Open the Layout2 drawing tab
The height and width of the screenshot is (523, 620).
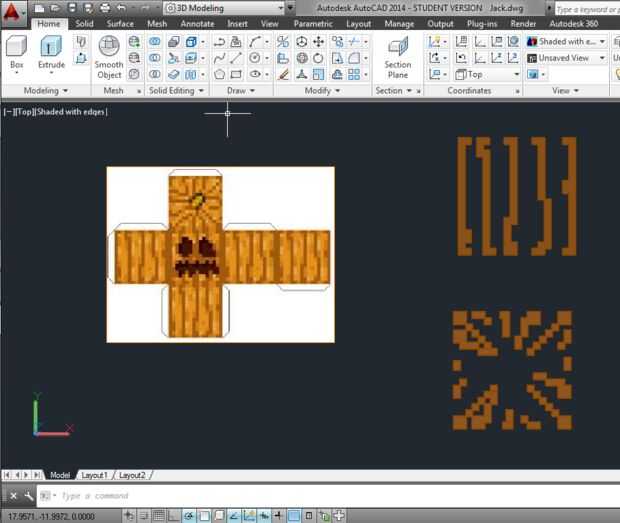[132, 475]
